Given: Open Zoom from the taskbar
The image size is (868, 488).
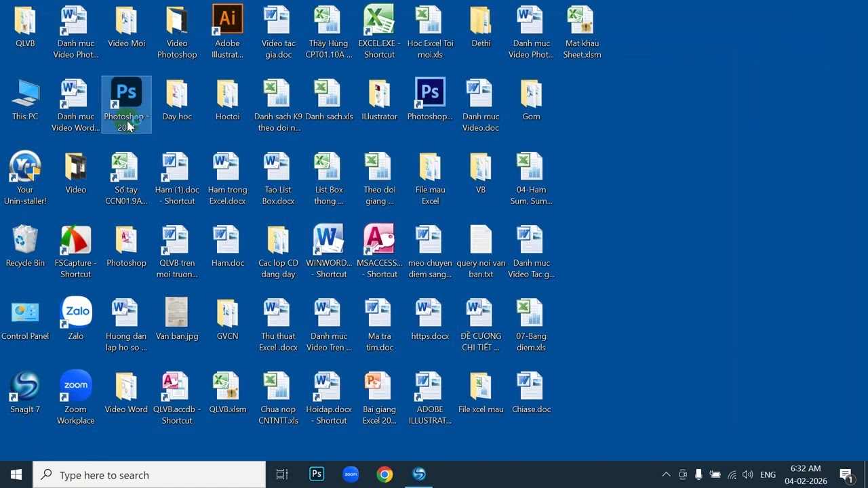Looking at the screenshot, I should coord(351,474).
